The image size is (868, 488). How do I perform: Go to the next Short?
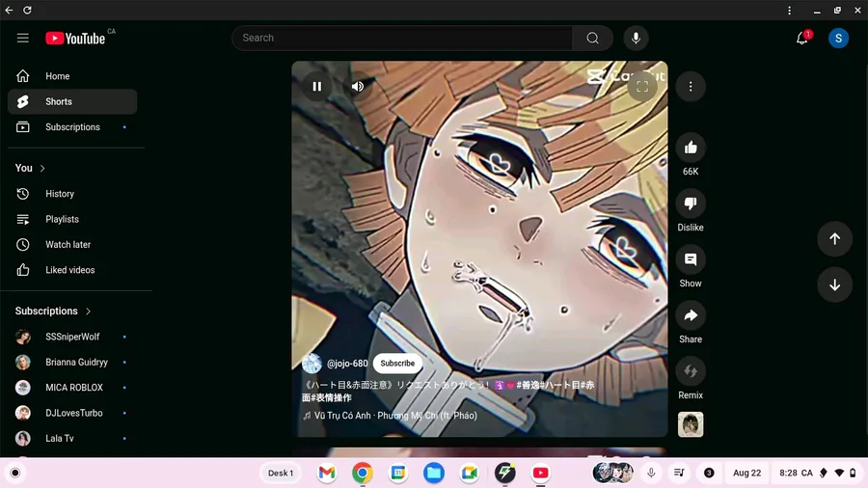(x=834, y=285)
